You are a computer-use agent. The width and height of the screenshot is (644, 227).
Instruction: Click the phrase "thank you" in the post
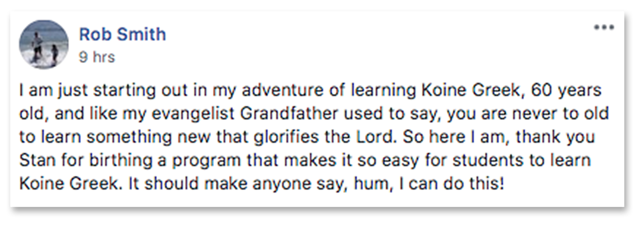click(556, 138)
